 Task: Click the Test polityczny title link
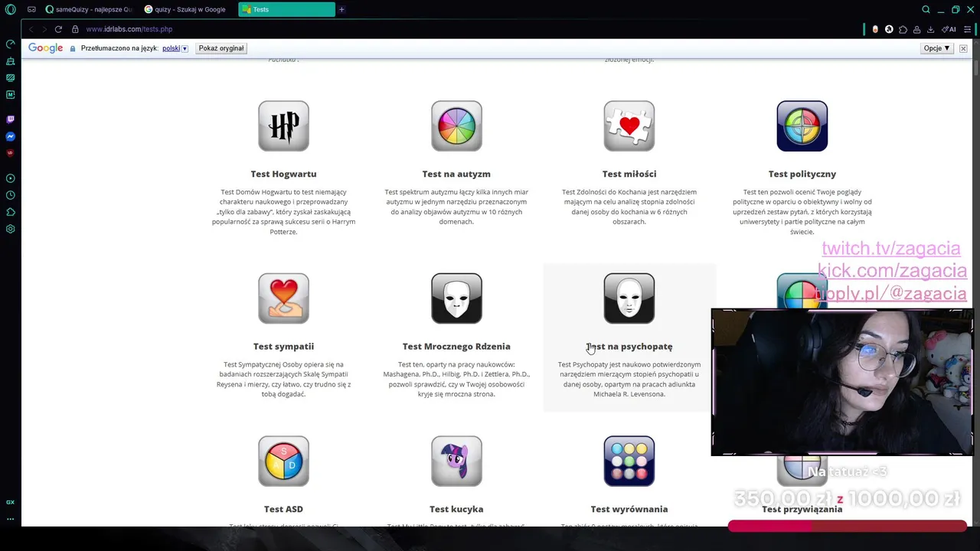[802, 174]
